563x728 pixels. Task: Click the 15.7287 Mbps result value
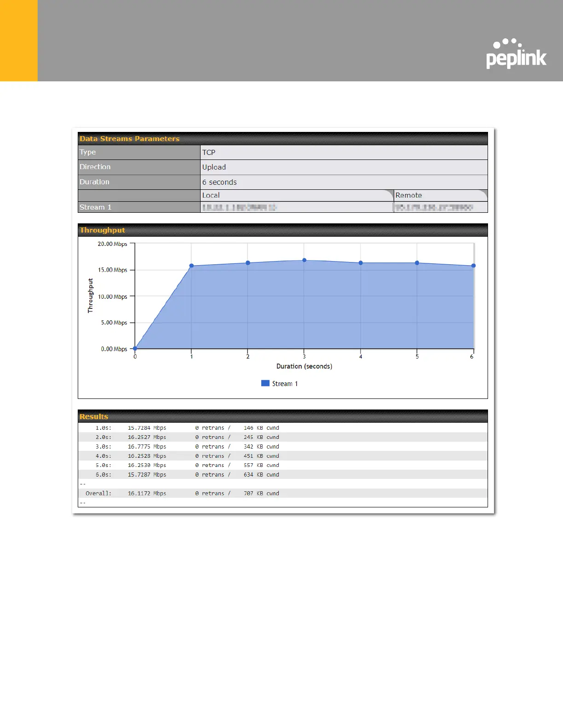pyautogui.click(x=147, y=475)
